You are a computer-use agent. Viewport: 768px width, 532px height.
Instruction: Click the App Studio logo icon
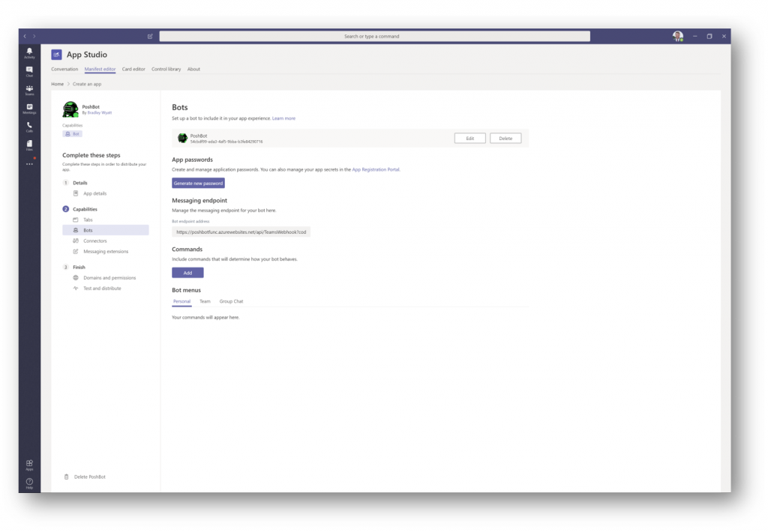click(56, 55)
